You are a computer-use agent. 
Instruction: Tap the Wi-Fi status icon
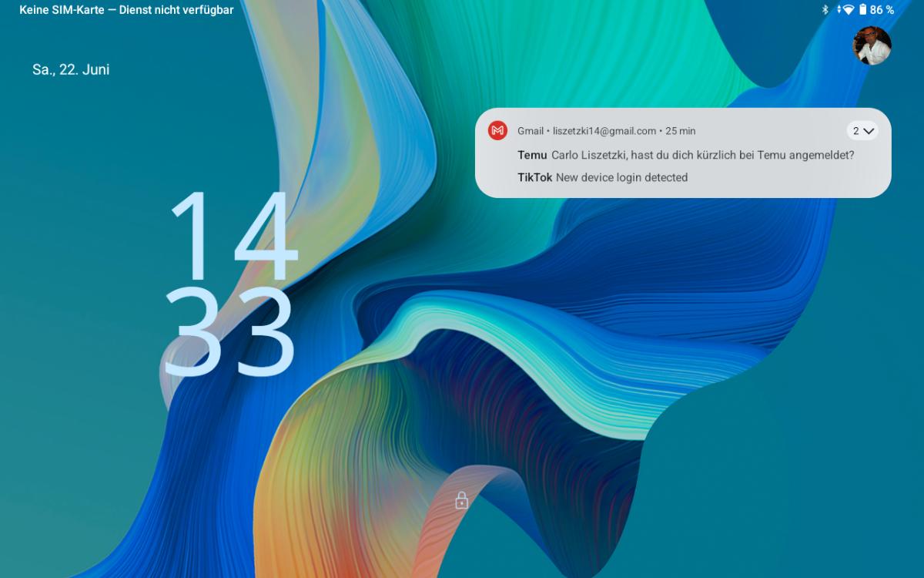tap(848, 10)
